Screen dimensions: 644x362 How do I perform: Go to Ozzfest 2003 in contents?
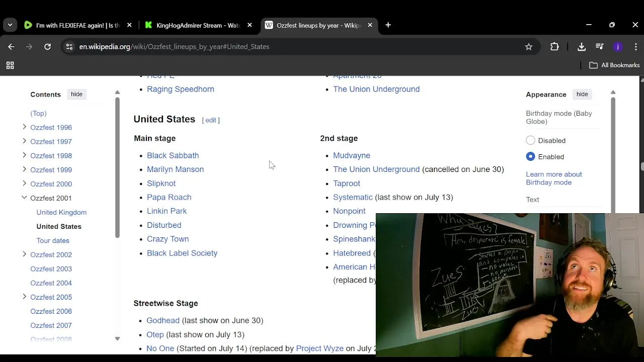pos(51,269)
